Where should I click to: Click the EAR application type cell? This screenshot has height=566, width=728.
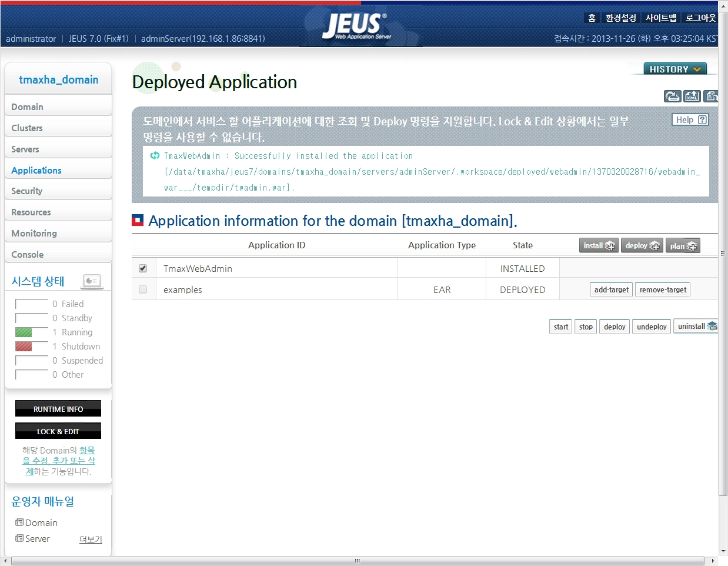point(442,289)
